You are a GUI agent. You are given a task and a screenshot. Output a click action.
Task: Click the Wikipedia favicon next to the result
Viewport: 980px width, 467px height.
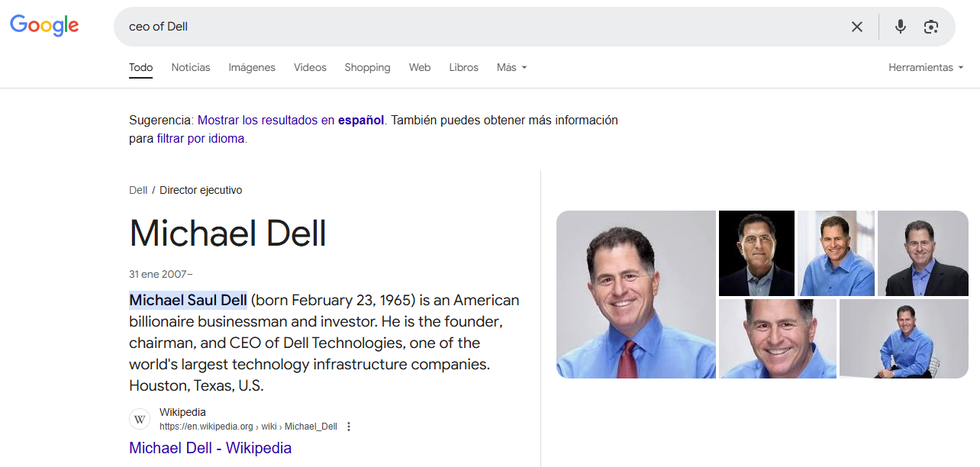[x=140, y=419]
